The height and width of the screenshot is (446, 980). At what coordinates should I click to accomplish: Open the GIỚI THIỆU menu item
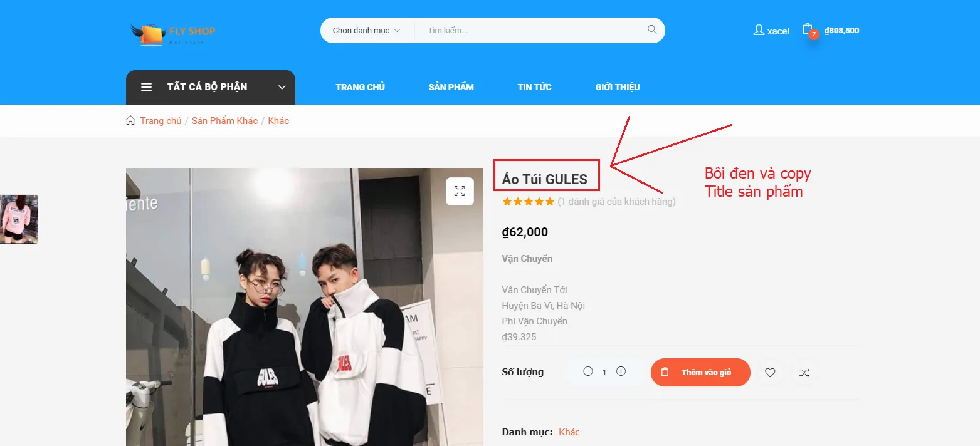(618, 87)
